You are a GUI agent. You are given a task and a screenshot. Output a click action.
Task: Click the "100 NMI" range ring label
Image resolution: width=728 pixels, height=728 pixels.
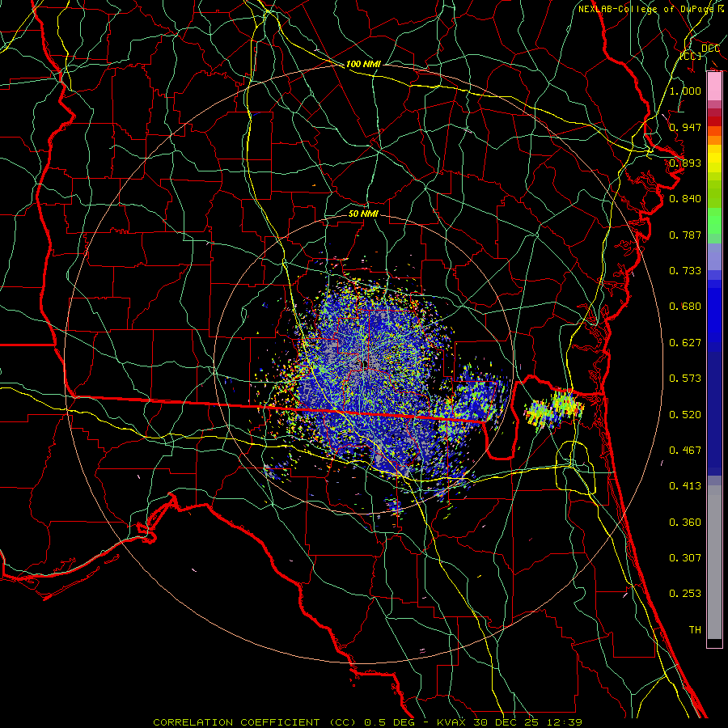[x=363, y=64]
